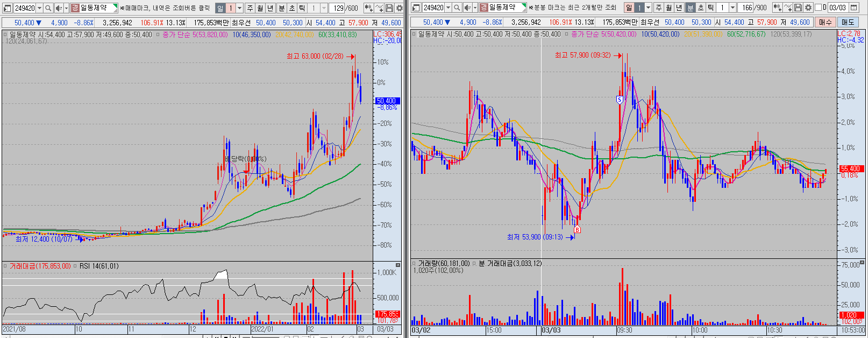Toggle the D checkbox in right chart toolbar
Image resolution: width=868 pixels, height=338 pixels.
tap(818, 8)
